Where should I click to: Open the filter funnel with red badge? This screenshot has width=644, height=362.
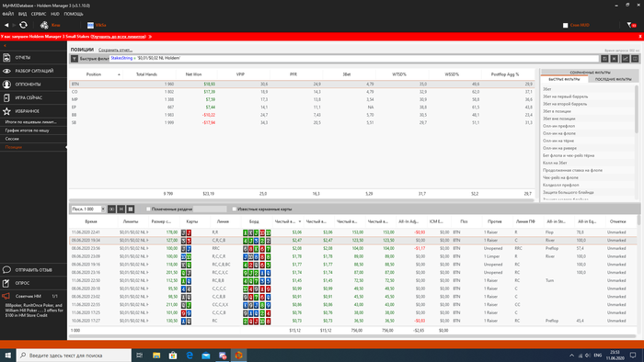631,25
